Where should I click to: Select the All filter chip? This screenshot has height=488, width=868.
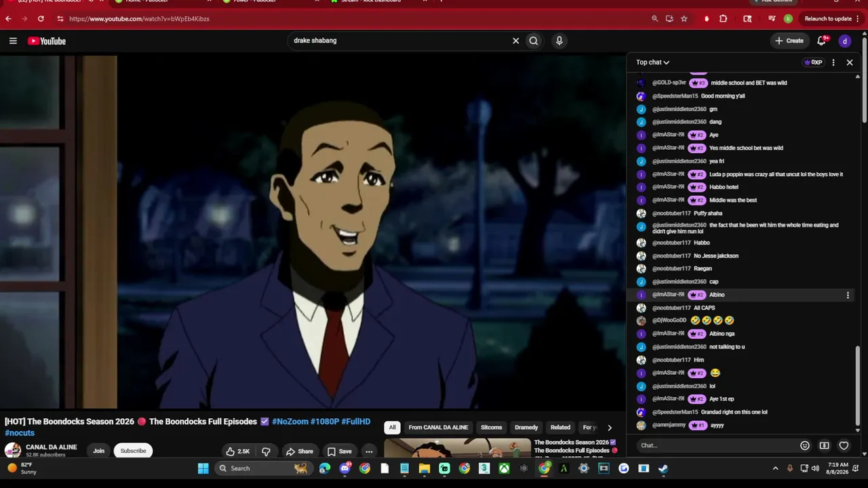point(392,428)
